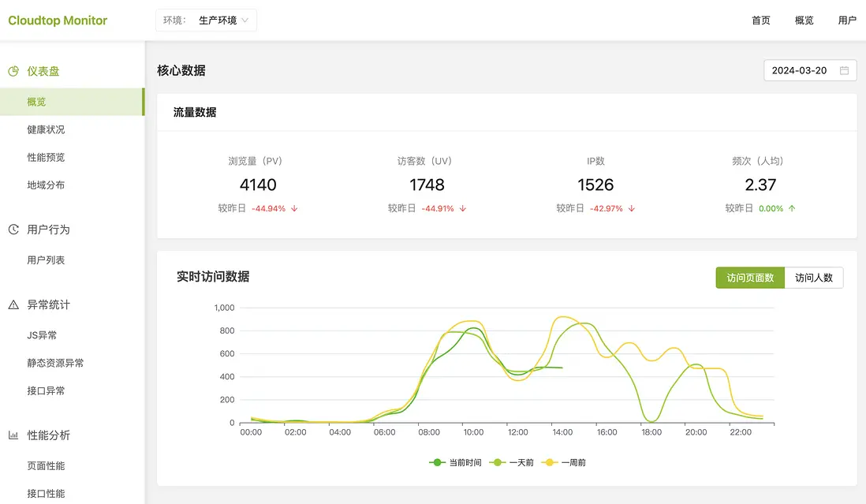The height and width of the screenshot is (504, 866).
Task: Open the 2024-03-20 date picker
Action: point(810,71)
